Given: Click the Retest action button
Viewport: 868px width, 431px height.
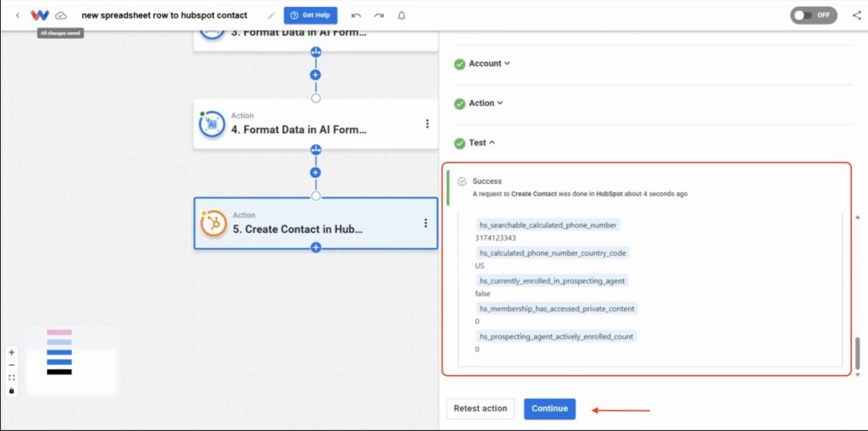Looking at the screenshot, I should (x=480, y=409).
